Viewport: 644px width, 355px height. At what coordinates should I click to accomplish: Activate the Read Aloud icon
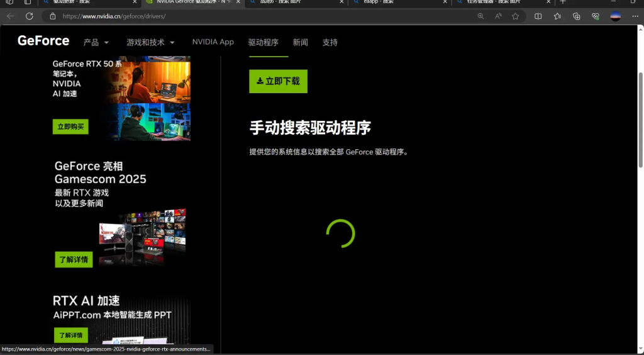click(498, 16)
